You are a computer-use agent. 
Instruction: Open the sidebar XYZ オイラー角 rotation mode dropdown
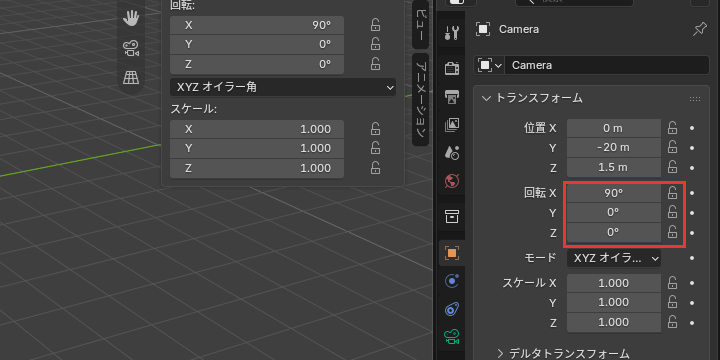point(283,87)
